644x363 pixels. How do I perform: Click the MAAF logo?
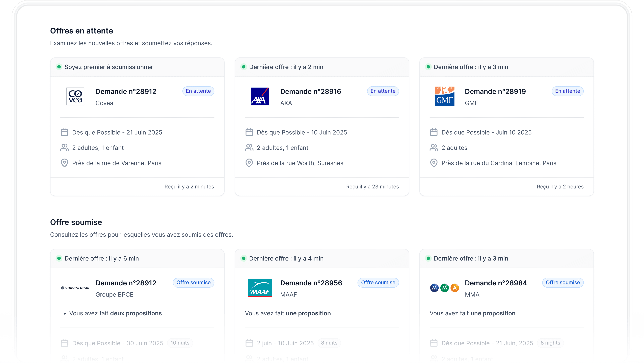point(260,288)
